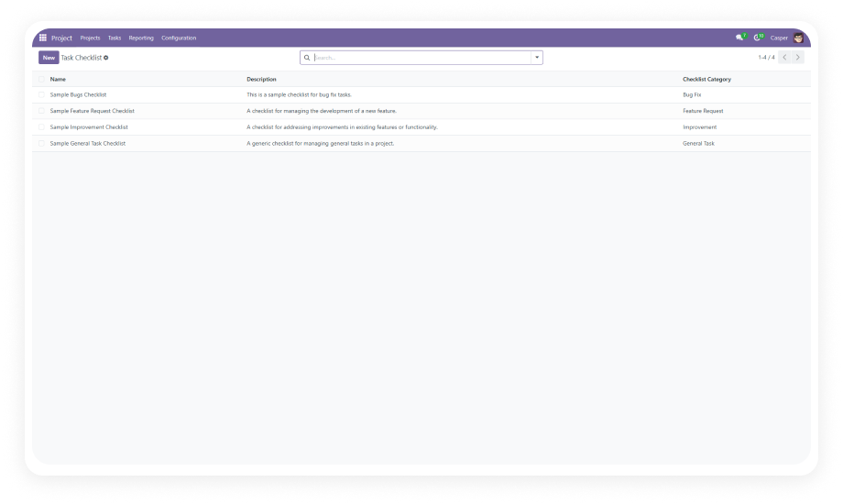Check the Sample Improvement Checklist checkbox
This screenshot has width=843, height=504.
click(x=41, y=127)
